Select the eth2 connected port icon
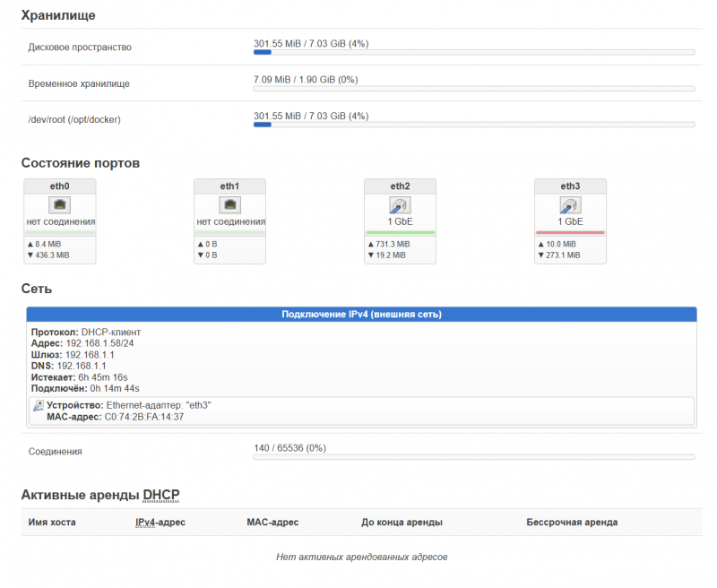The width and height of the screenshot is (717, 588). tap(400, 205)
